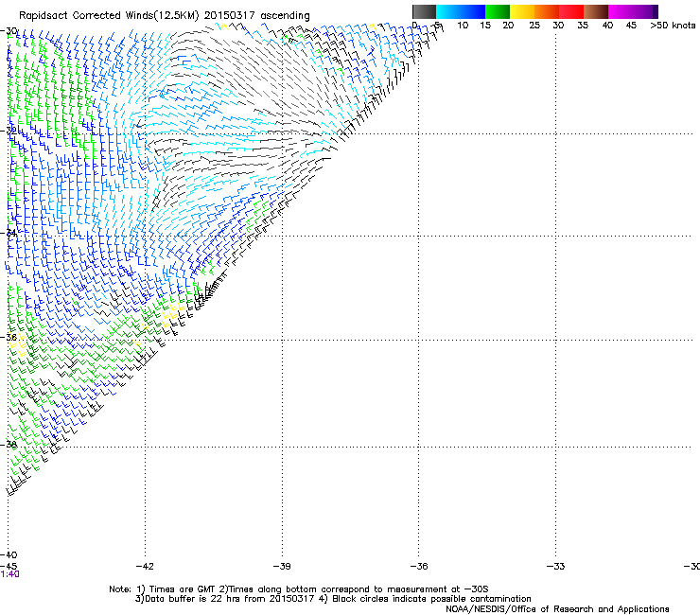Click the "-42" longitude axis label
This screenshot has height=615, width=700.
tap(145, 567)
